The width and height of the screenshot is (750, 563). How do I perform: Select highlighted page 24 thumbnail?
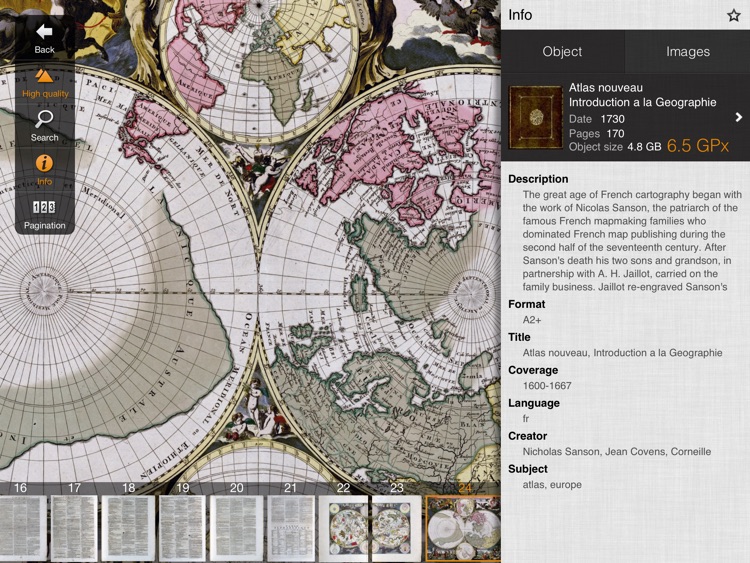pos(463,528)
